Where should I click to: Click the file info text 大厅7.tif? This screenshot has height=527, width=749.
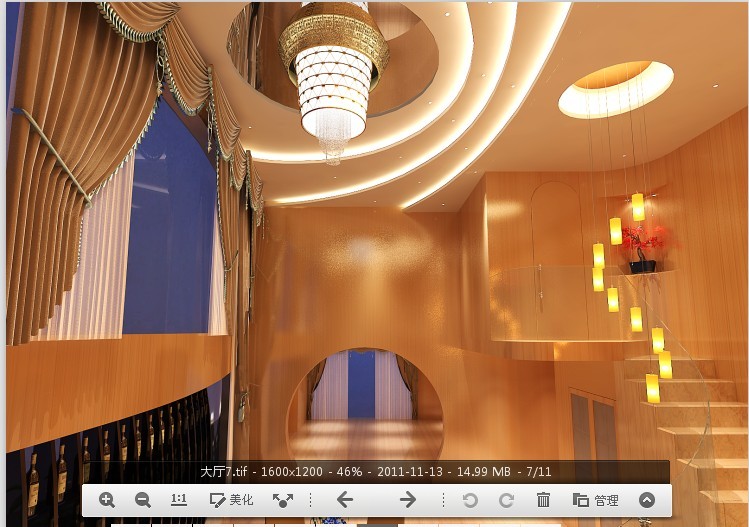click(224, 472)
